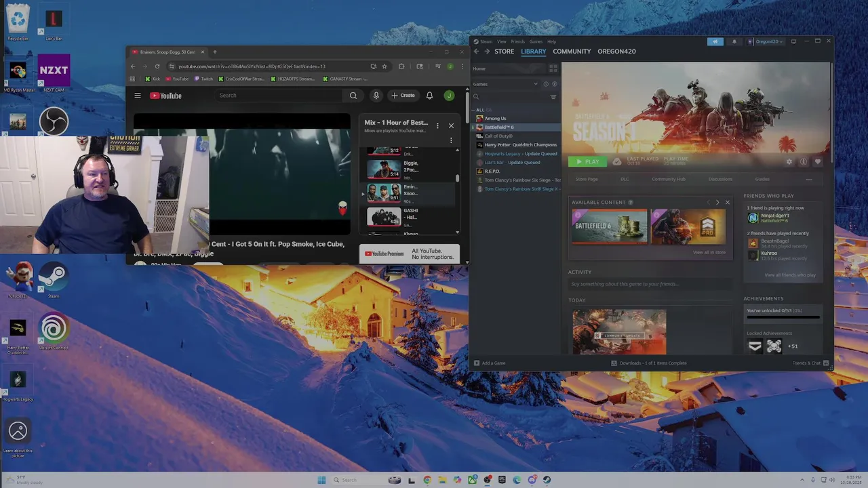Image resolution: width=868 pixels, height=488 pixels.
Task: Click the YouTube Create button
Action: tap(403, 96)
